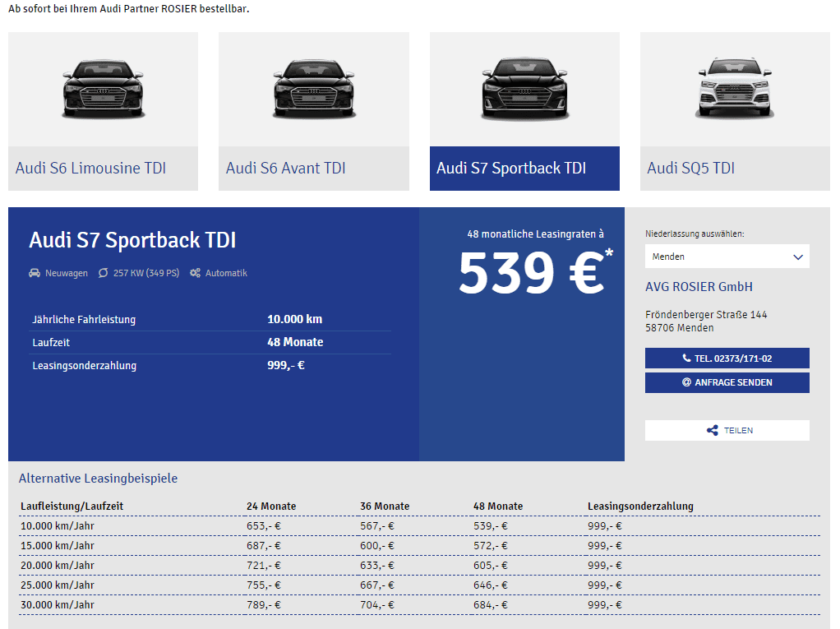Click the 704,- € table cell

pyautogui.click(x=377, y=605)
